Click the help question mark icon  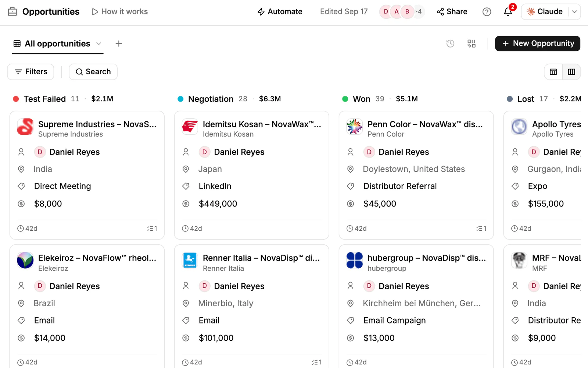point(487,12)
